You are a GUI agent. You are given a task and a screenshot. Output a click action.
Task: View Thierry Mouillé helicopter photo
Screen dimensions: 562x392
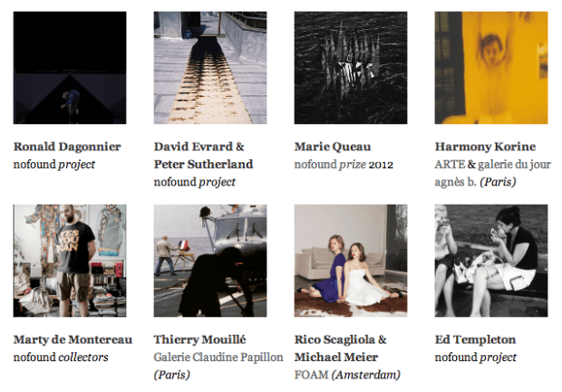(x=210, y=261)
